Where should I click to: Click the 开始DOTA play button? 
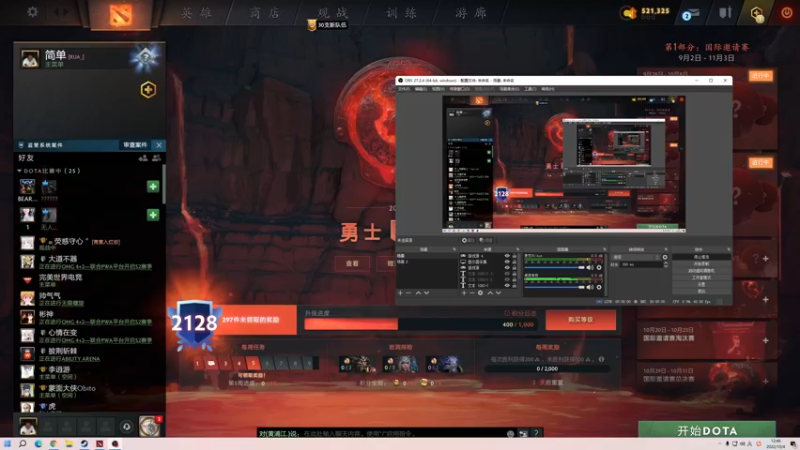click(707, 430)
